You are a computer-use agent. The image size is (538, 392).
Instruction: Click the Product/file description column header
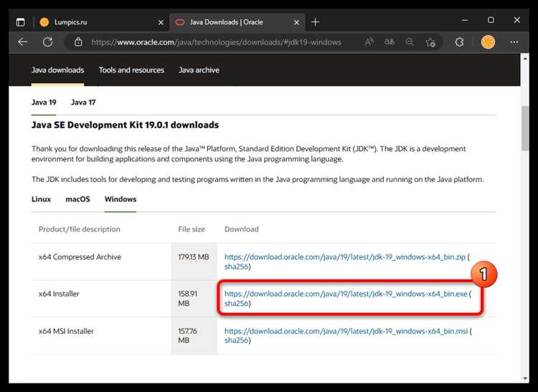pyautogui.click(x=79, y=229)
